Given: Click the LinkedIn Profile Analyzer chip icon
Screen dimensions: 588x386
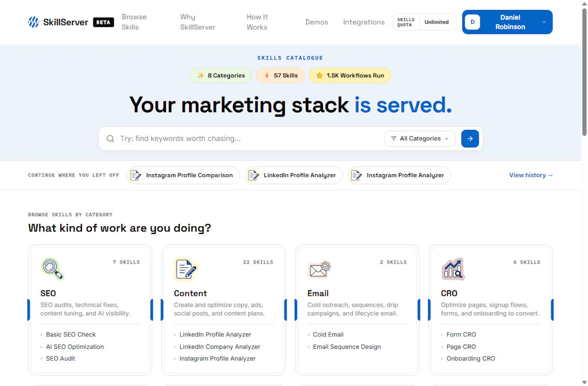Looking at the screenshot, I should coord(253,176).
